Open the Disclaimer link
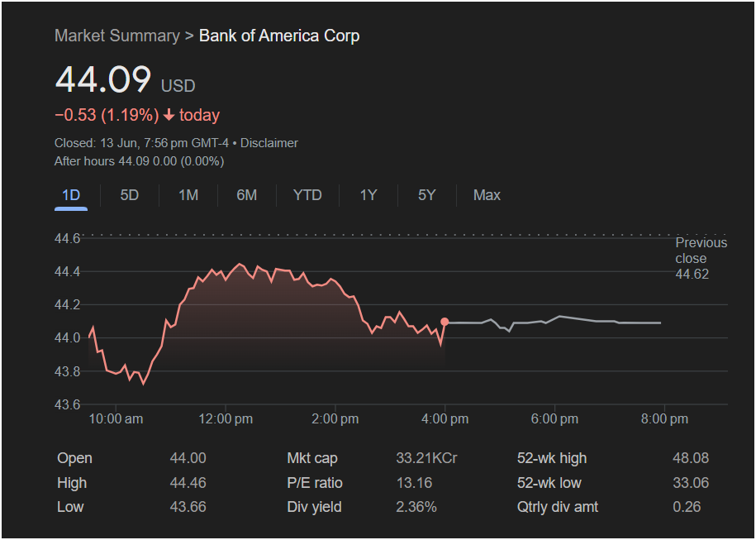The width and height of the screenshot is (756, 540). (x=269, y=143)
